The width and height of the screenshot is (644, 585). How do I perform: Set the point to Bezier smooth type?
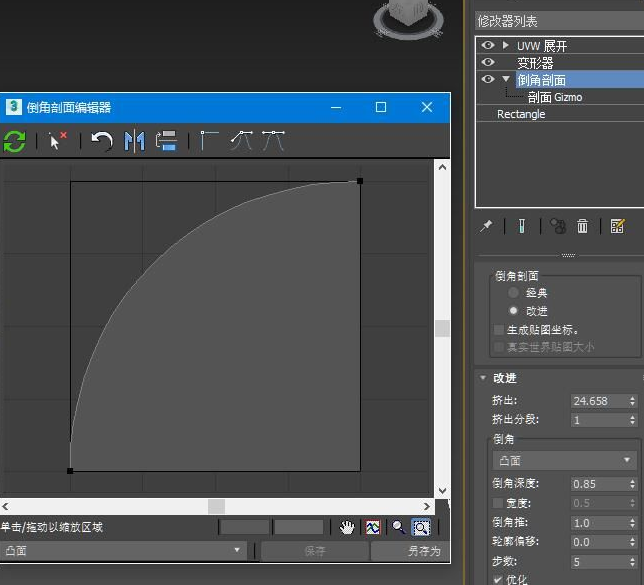click(x=273, y=141)
